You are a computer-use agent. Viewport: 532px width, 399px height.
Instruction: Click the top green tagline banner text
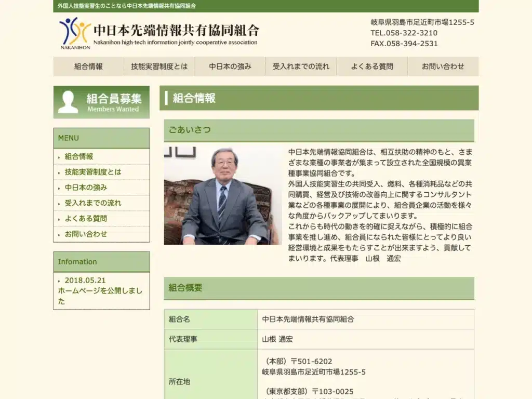click(x=127, y=6)
